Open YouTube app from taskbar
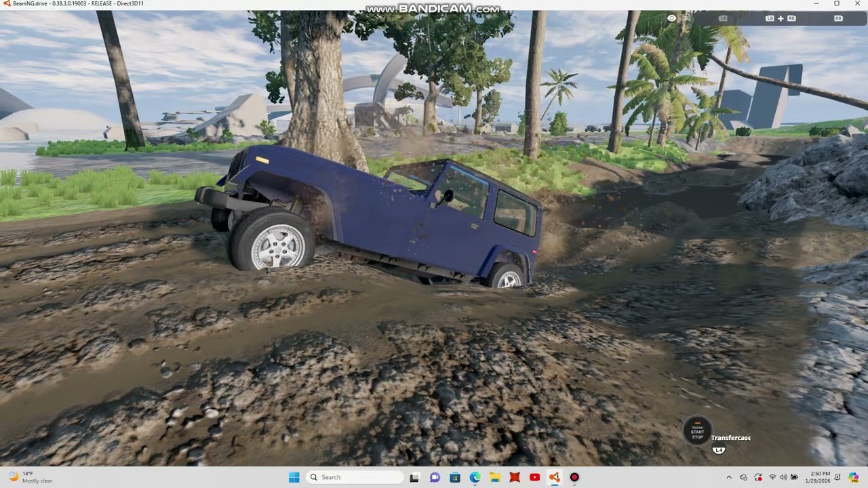868x488 pixels. 534,477
